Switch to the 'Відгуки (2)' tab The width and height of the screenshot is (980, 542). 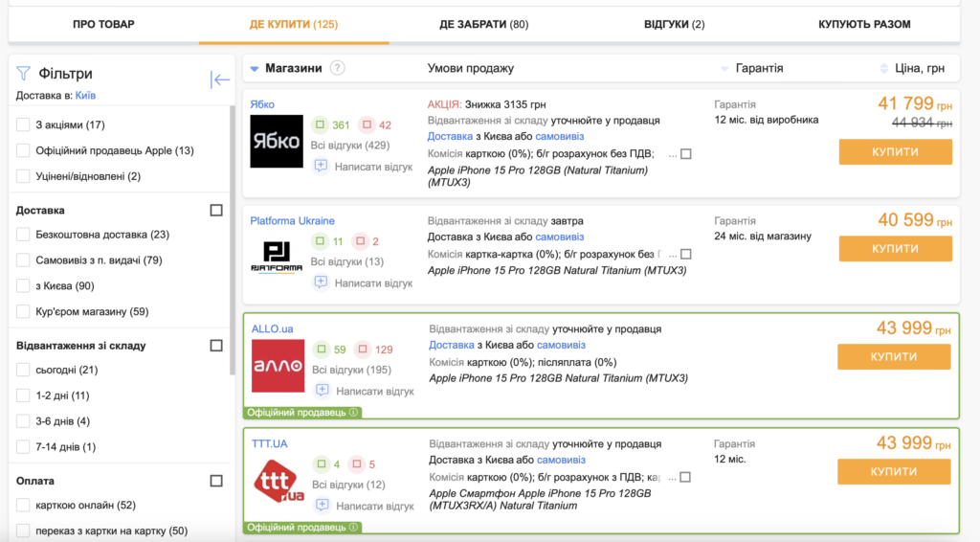tap(674, 24)
